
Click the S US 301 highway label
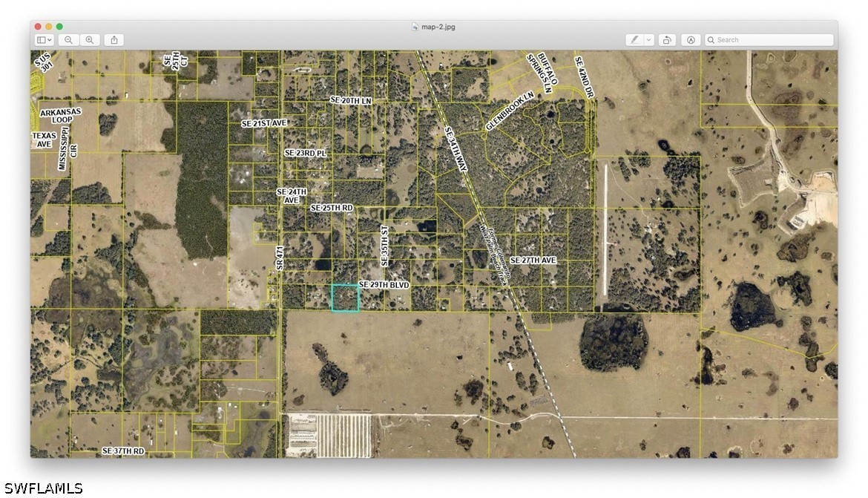[42, 62]
